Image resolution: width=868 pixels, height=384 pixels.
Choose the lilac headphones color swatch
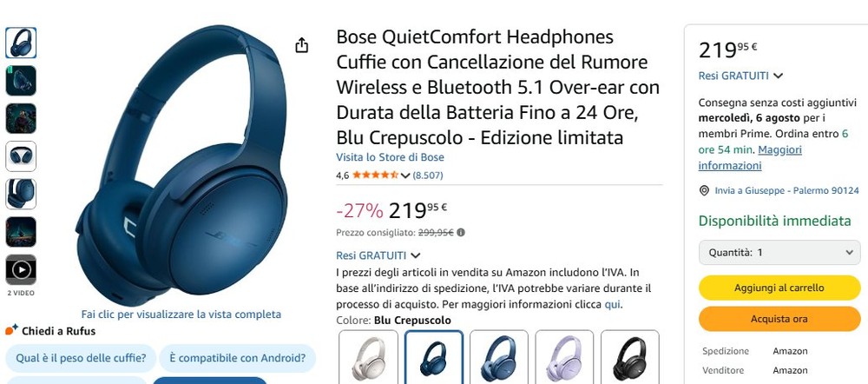pyautogui.click(x=565, y=357)
